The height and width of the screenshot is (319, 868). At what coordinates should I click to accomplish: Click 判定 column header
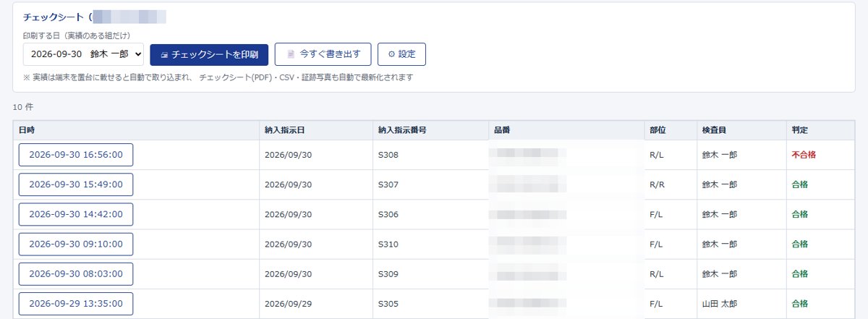(820, 130)
